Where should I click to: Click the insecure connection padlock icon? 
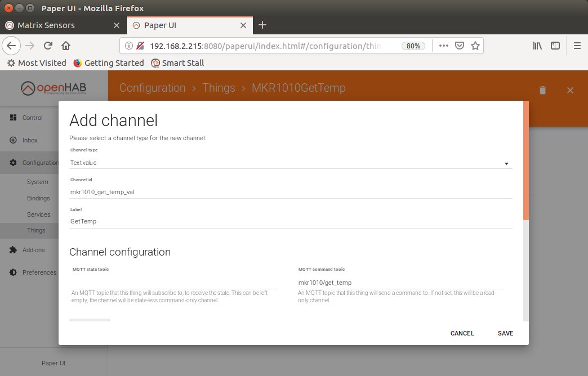140,46
